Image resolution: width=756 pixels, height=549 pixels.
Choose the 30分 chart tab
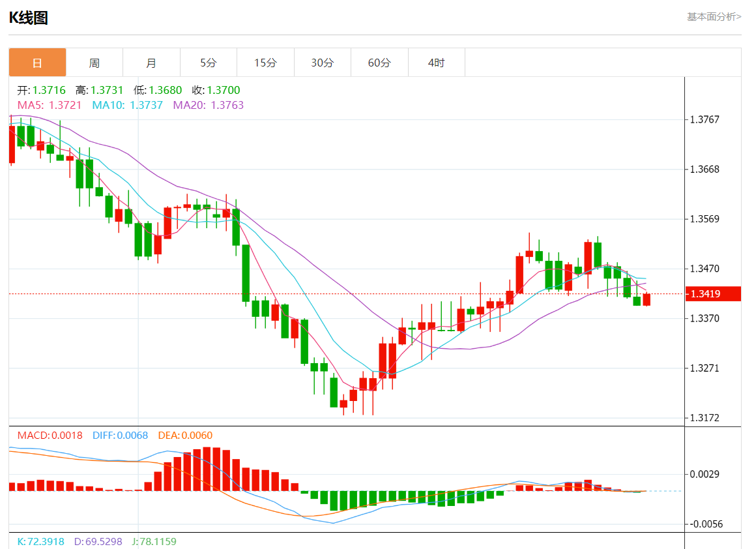(x=322, y=63)
